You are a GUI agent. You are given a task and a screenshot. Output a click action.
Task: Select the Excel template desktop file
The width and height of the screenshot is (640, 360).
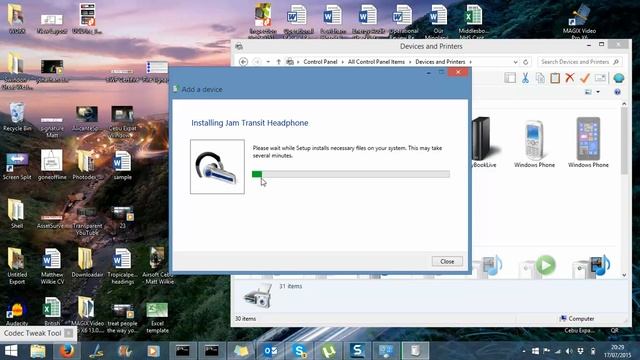pyautogui.click(x=157, y=318)
